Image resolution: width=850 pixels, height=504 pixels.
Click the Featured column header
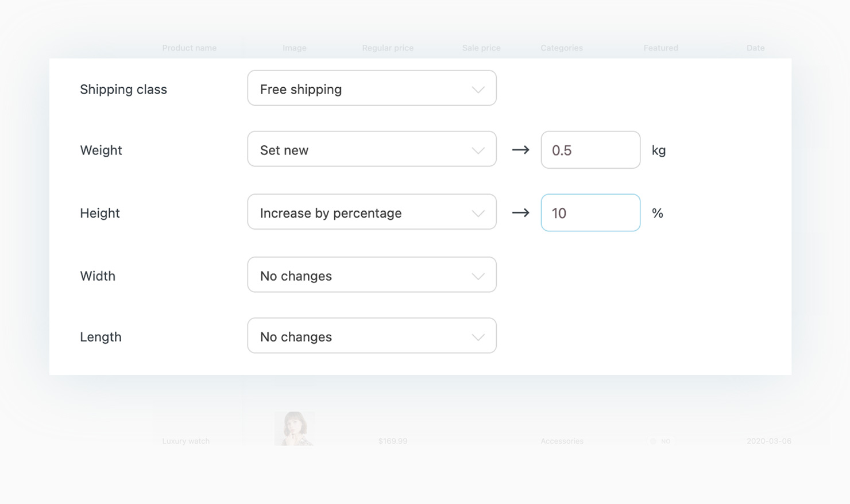pos(660,48)
